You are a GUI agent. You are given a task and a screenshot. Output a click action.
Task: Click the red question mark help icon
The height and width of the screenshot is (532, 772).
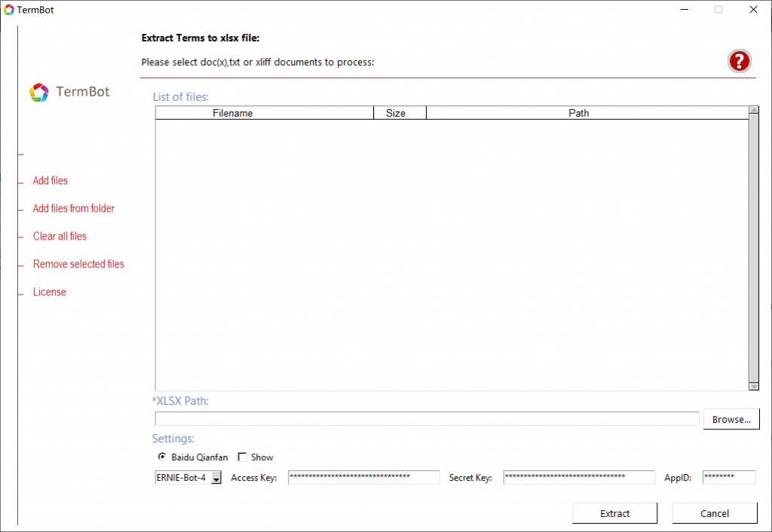click(740, 61)
